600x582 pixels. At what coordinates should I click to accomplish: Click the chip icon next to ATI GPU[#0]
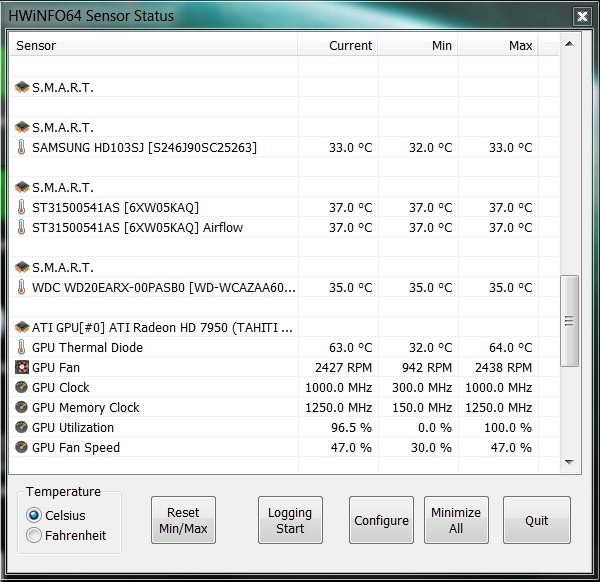coord(22,327)
